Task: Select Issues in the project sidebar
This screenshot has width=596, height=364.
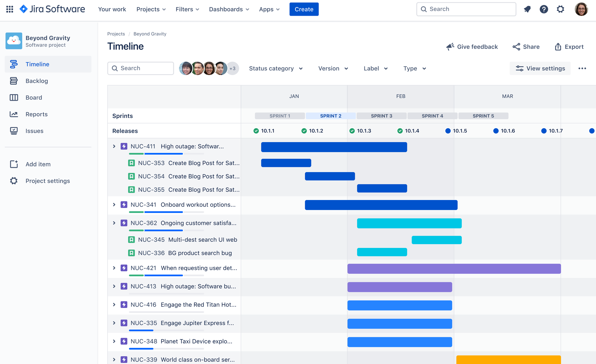Action: 14,131
